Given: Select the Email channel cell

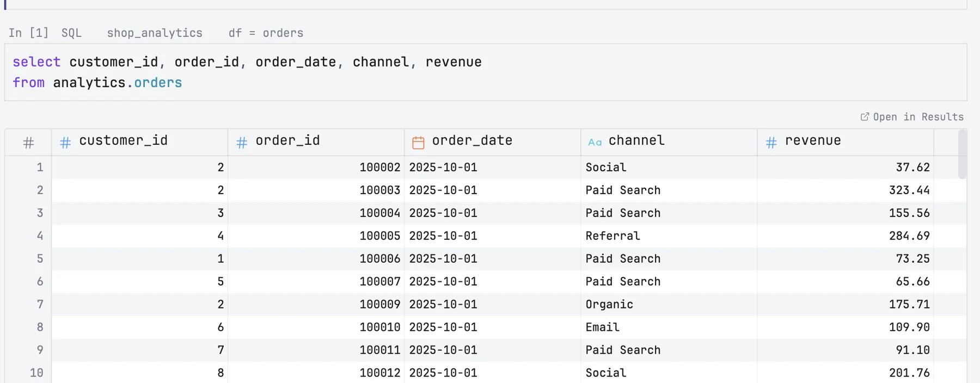Looking at the screenshot, I should 669,328.
